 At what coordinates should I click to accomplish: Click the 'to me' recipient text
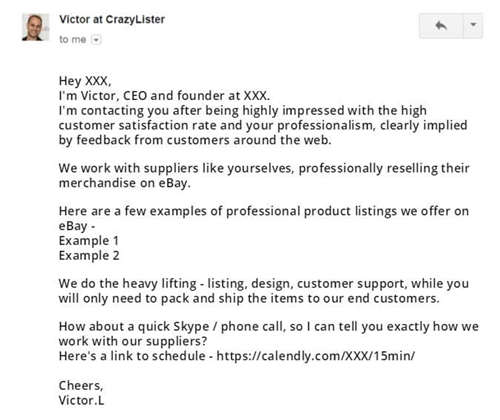(x=72, y=39)
